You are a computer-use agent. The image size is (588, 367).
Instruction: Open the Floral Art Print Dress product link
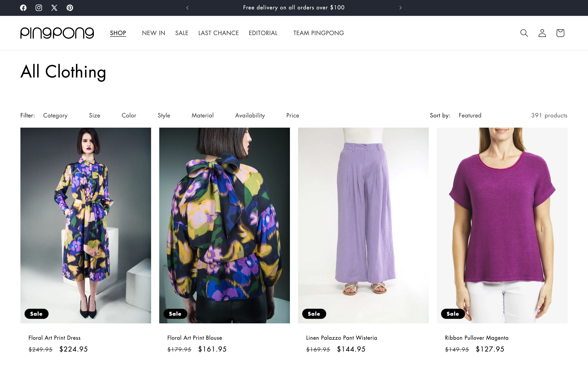pos(55,338)
